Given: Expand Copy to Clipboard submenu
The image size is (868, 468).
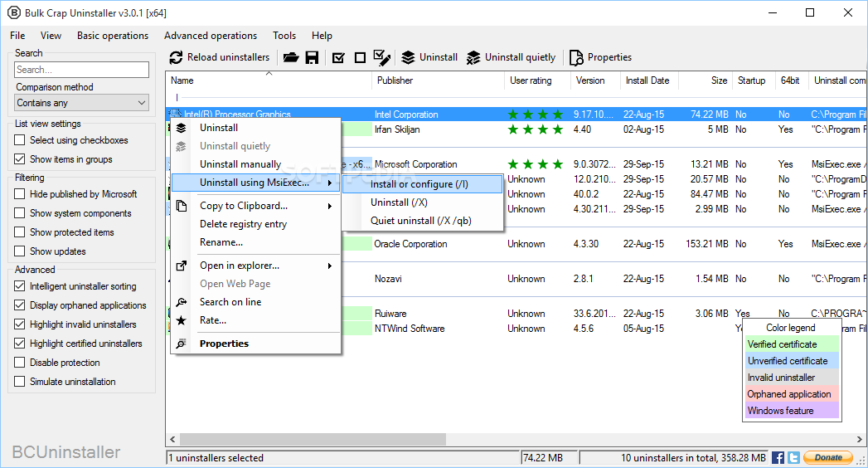Looking at the screenshot, I should pyautogui.click(x=255, y=206).
